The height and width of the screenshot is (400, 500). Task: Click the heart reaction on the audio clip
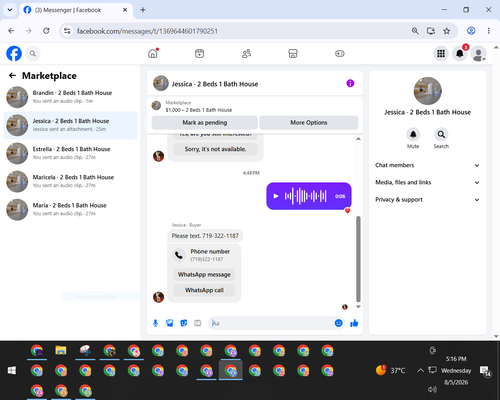point(348,211)
